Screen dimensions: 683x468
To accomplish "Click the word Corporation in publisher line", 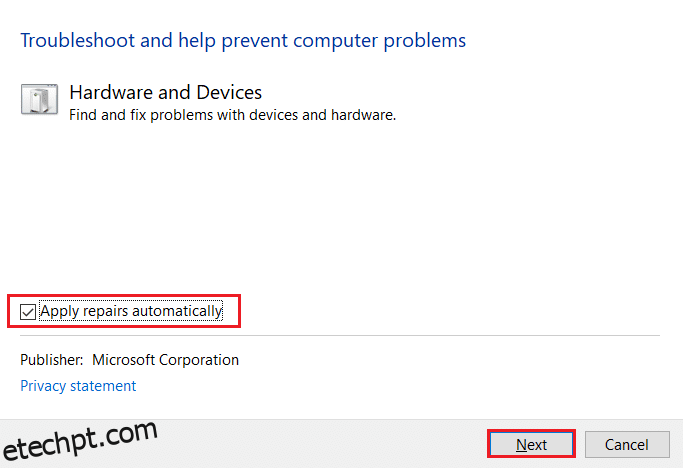I will point(199,360).
